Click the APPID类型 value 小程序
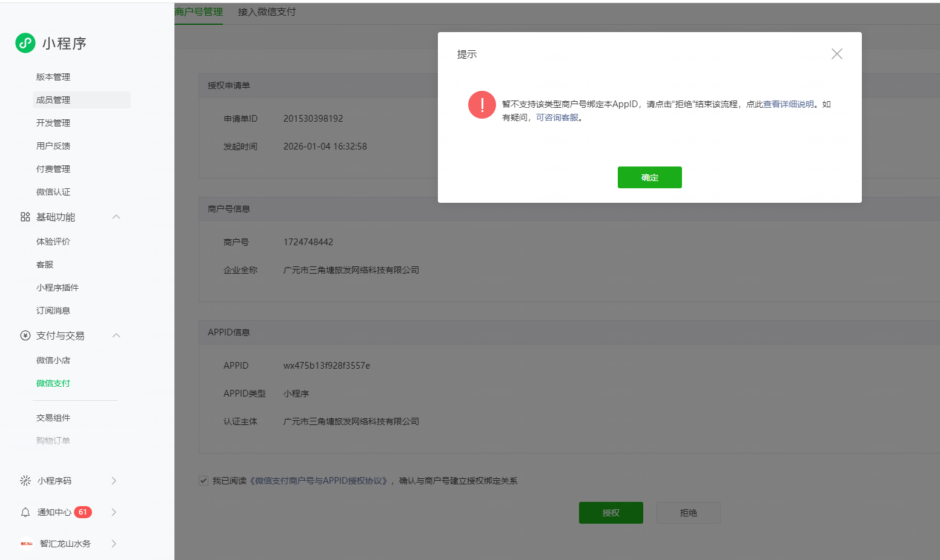Screen dimensions: 940x560 point(296,394)
